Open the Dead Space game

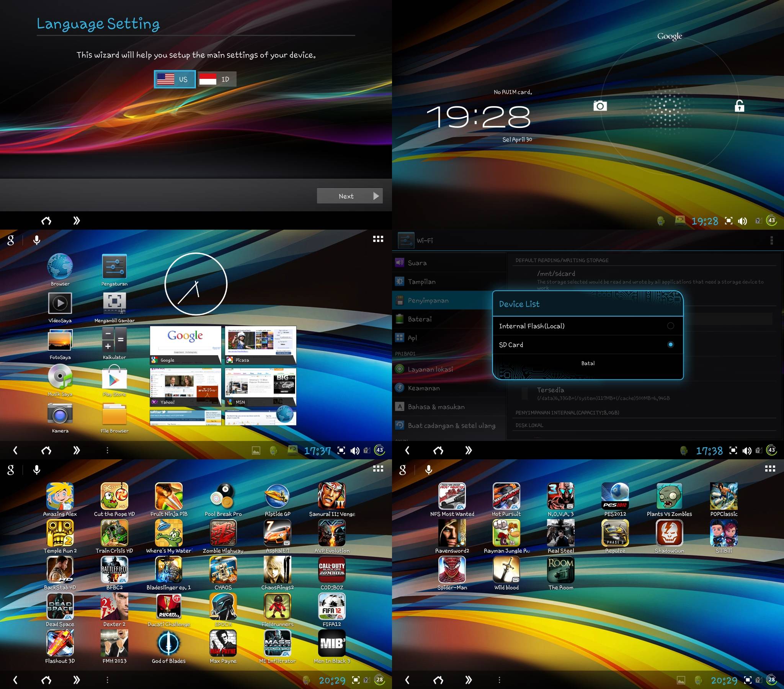coord(60,611)
